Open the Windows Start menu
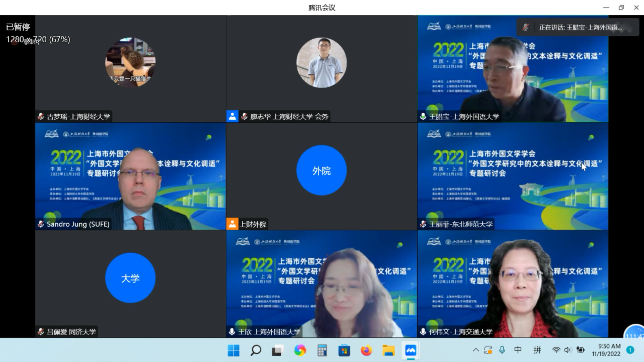The height and width of the screenshot is (362, 644). point(233,351)
